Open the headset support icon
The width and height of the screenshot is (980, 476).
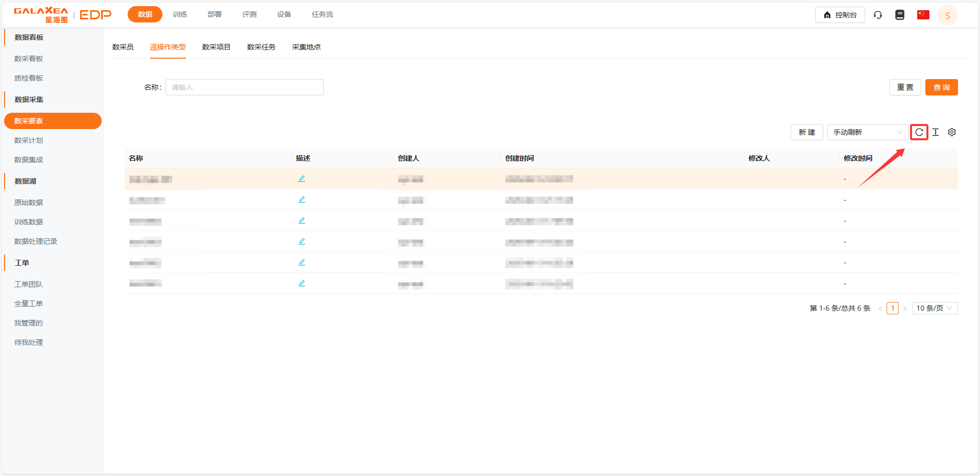coord(878,15)
